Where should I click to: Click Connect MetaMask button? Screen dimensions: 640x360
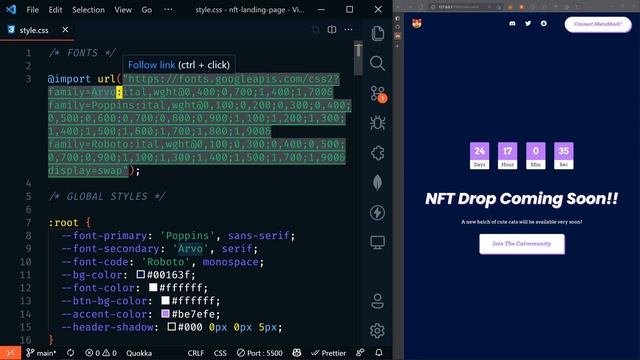coord(598,24)
